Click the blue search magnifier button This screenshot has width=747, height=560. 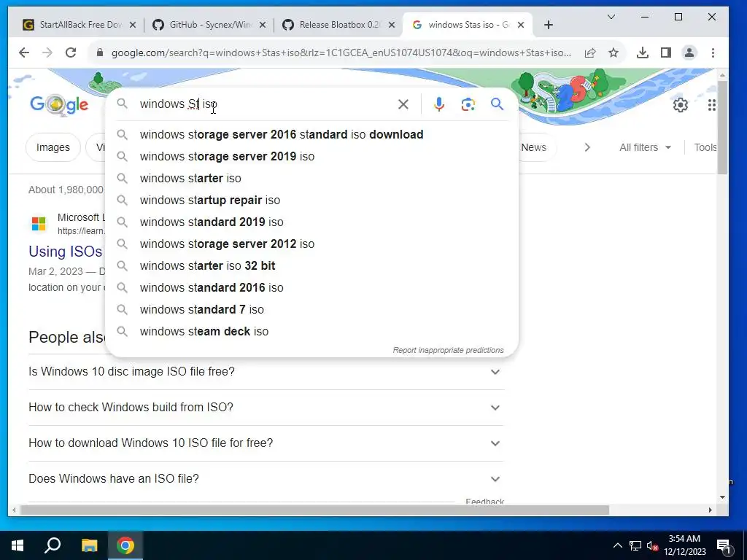click(x=497, y=104)
